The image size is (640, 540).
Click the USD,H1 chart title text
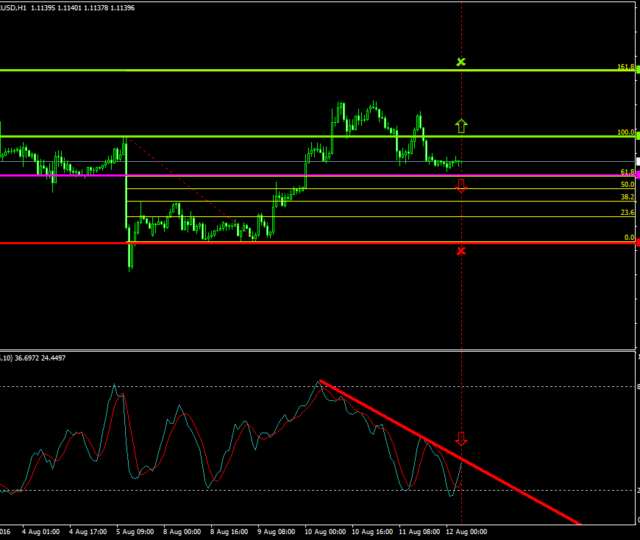(x=15, y=7)
